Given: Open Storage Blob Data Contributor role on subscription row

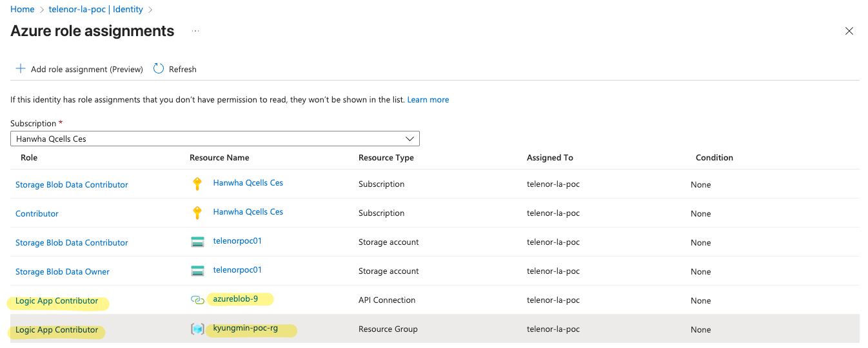Looking at the screenshot, I should (x=72, y=184).
